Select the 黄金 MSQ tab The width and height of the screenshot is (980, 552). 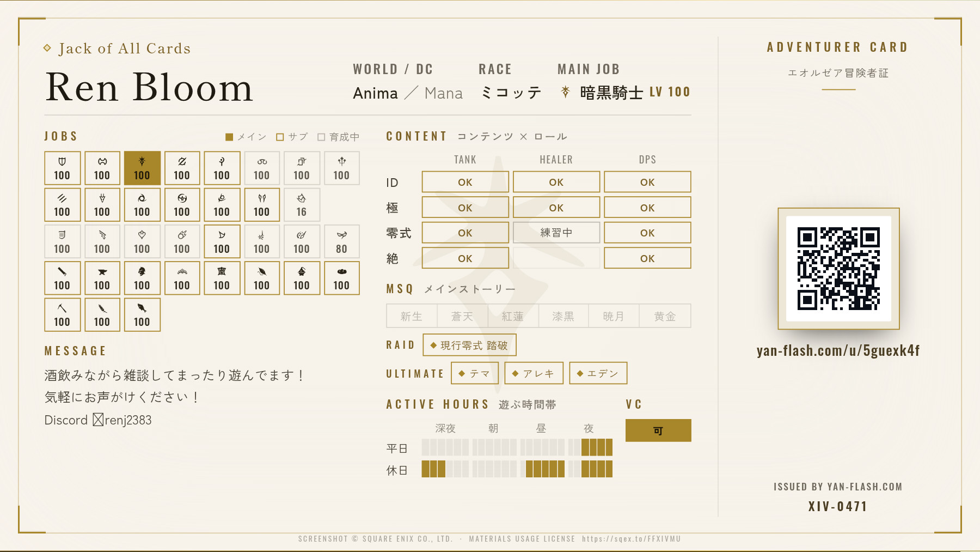click(665, 316)
